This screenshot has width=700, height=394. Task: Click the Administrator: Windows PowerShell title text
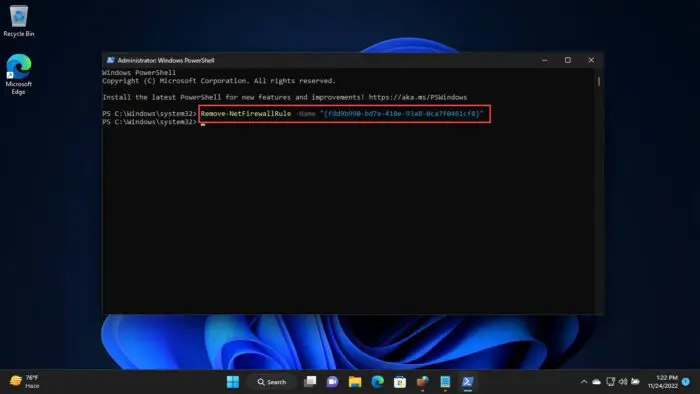[x=166, y=60]
